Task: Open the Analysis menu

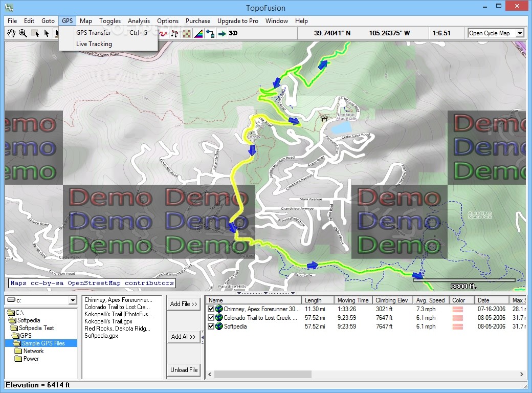Action: (139, 20)
